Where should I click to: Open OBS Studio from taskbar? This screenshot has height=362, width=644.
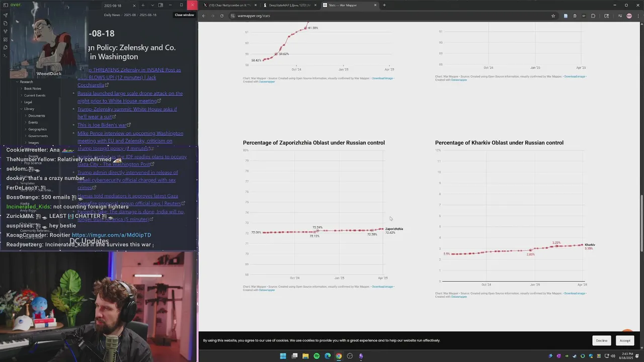pos(350,356)
